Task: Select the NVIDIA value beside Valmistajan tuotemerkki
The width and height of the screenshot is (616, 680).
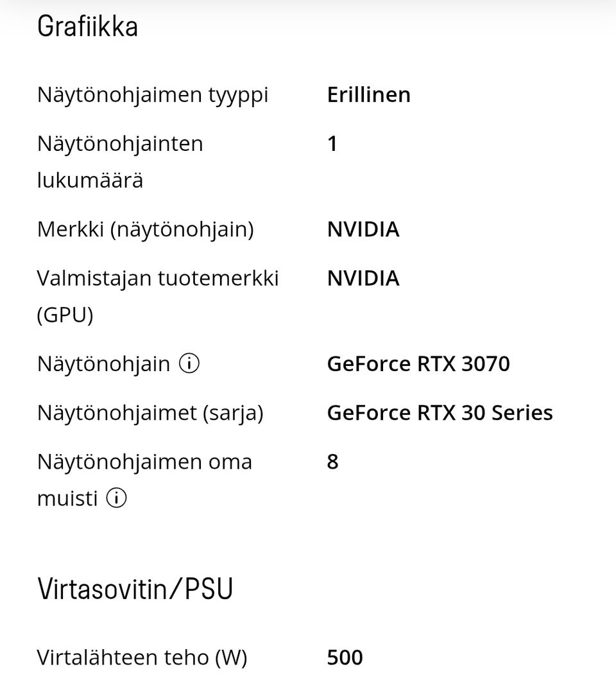Action: [363, 278]
